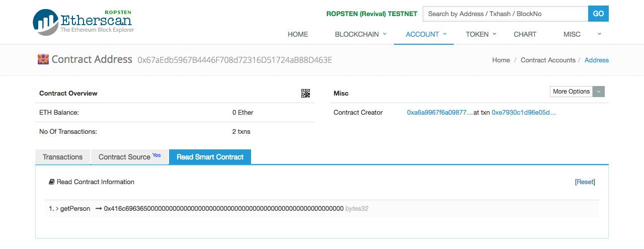Click the 0 Ether balance value

(243, 112)
